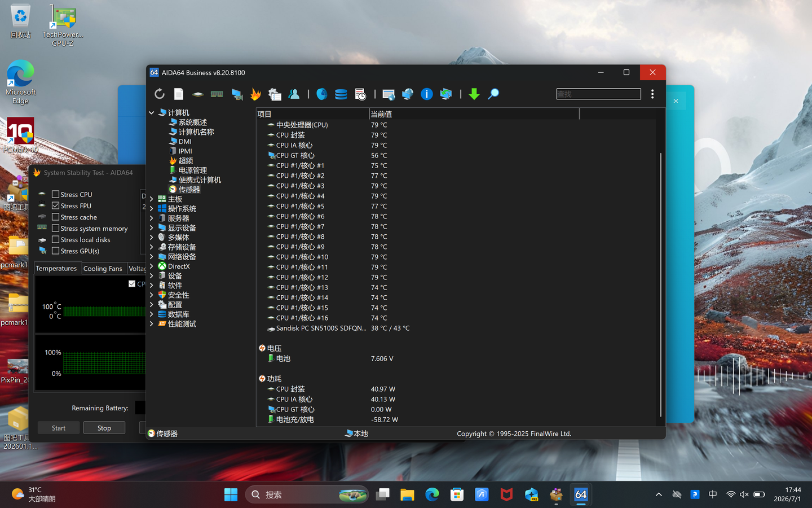Click the Windows Start button
The image size is (812, 508).
(x=231, y=494)
